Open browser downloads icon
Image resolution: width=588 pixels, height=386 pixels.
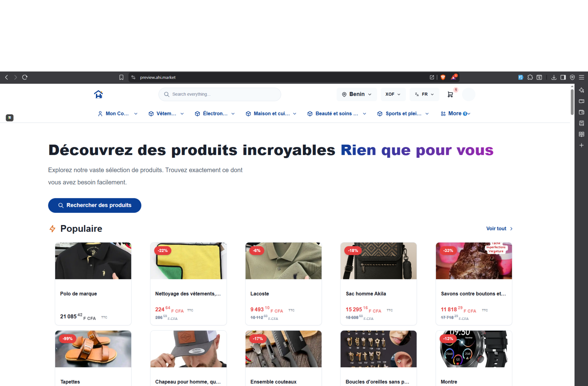tap(554, 77)
